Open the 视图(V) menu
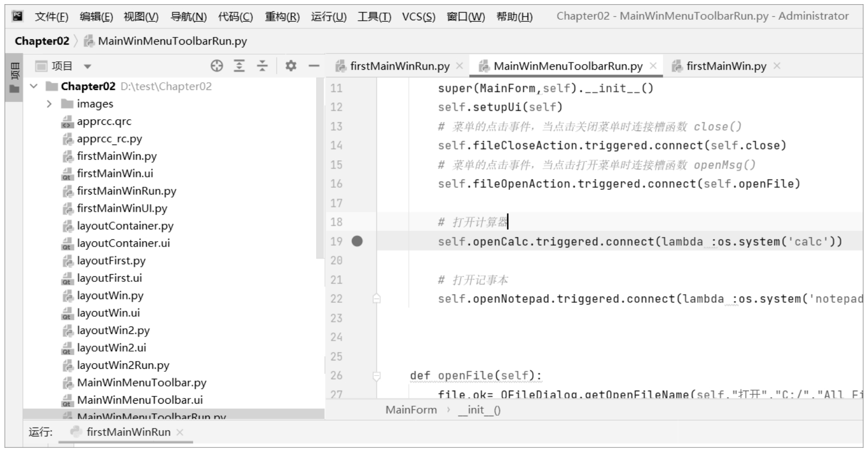This screenshot has width=868, height=452. coord(141,17)
